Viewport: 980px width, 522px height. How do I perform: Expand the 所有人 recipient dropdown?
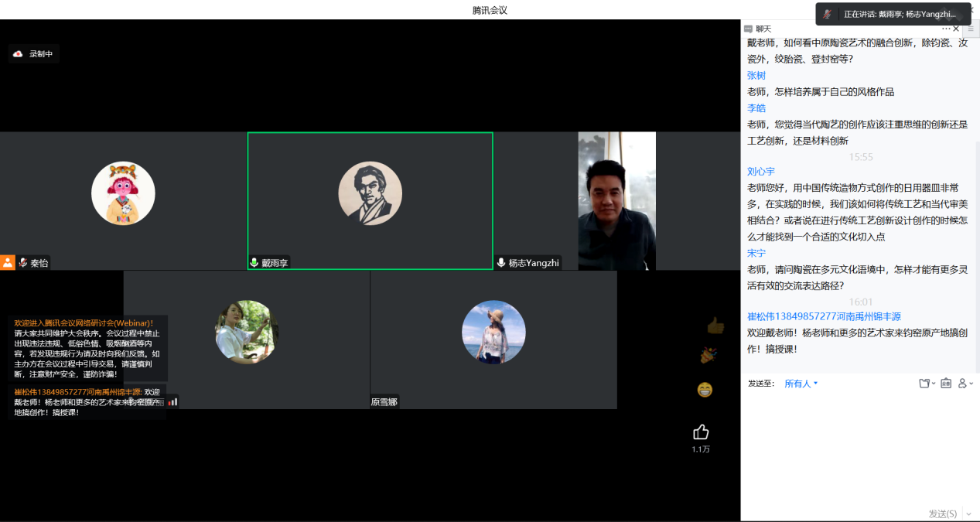click(801, 384)
